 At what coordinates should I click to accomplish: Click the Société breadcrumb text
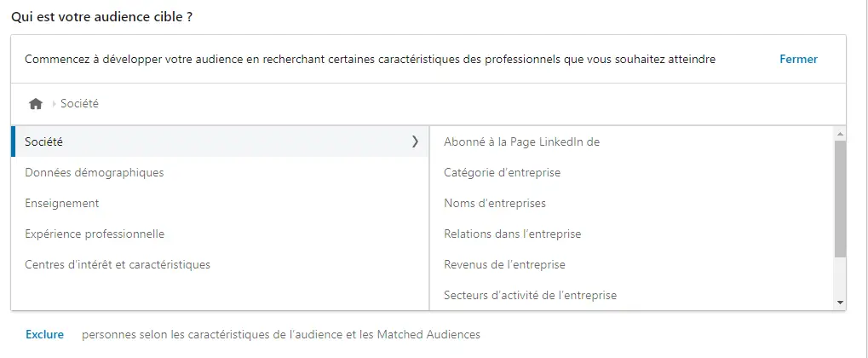tap(80, 104)
